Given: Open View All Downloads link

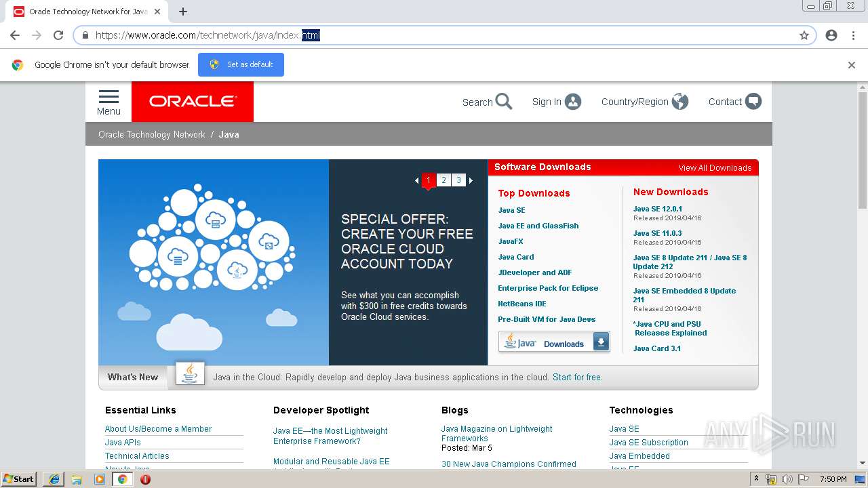Looking at the screenshot, I should click(x=715, y=168).
